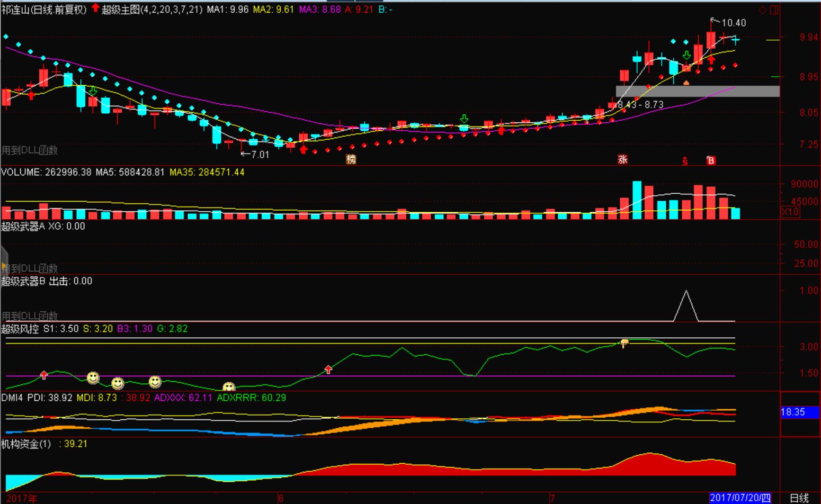This screenshot has width=821, height=504.
Task: Click the second red arrow on the green curve
Action: tap(328, 370)
